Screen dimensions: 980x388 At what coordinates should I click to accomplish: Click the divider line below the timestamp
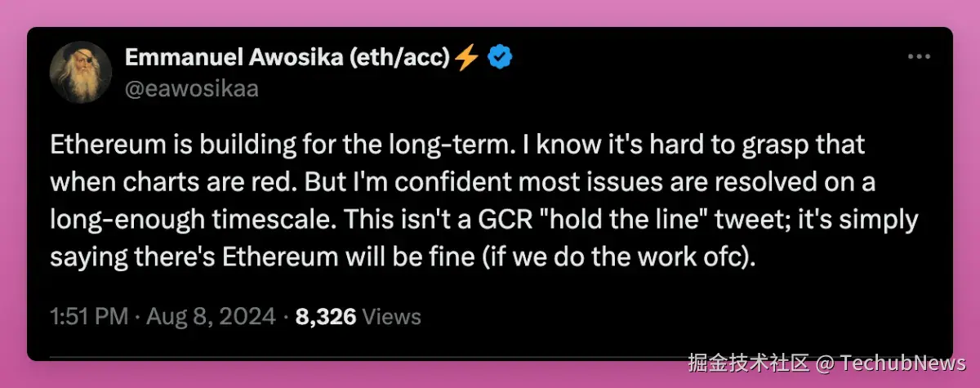tap(490, 356)
